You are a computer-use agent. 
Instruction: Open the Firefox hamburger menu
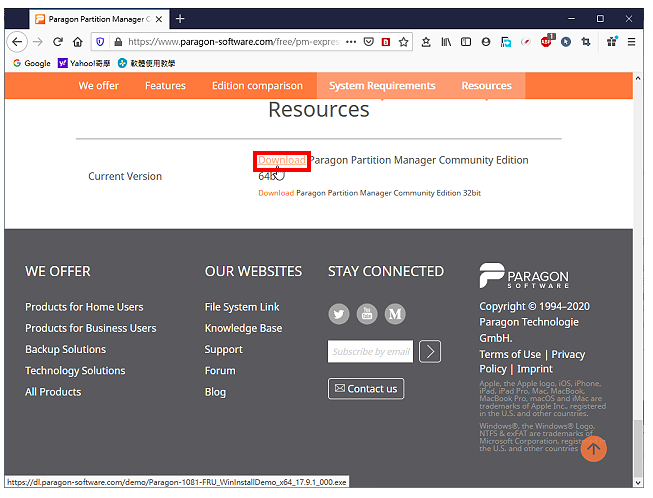pyautogui.click(x=631, y=42)
